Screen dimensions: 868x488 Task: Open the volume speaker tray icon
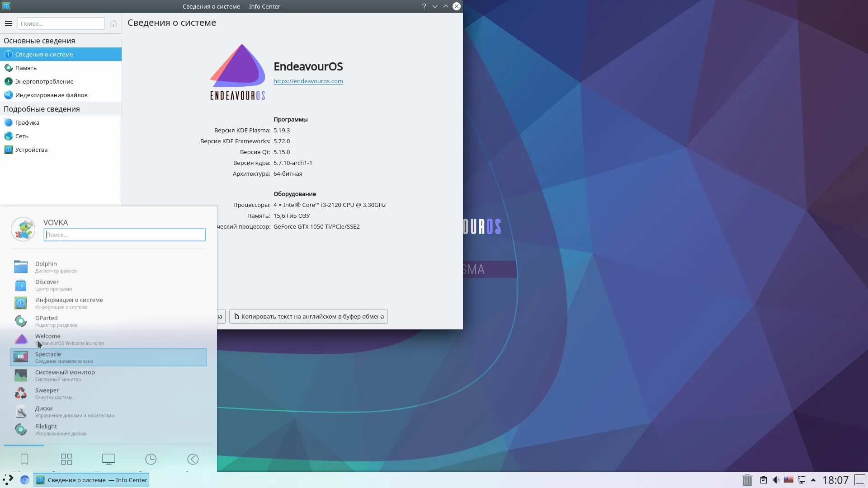(776, 480)
